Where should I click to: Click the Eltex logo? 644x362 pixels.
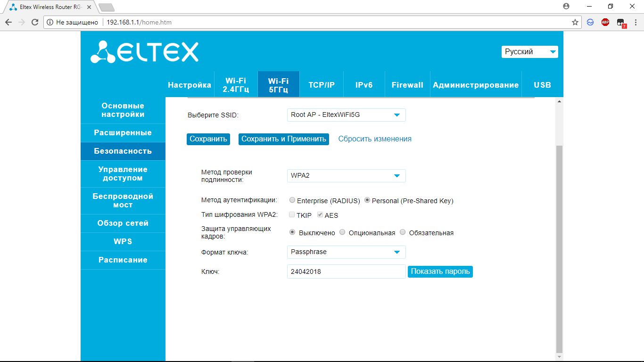pos(144,52)
